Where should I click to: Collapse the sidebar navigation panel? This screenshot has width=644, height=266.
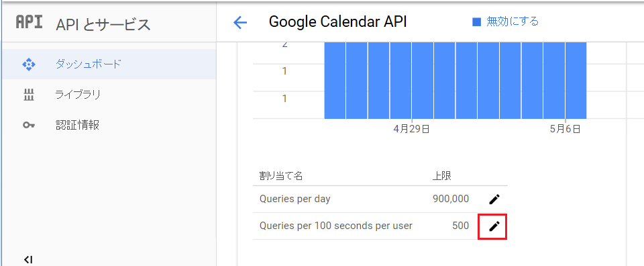click(x=28, y=259)
